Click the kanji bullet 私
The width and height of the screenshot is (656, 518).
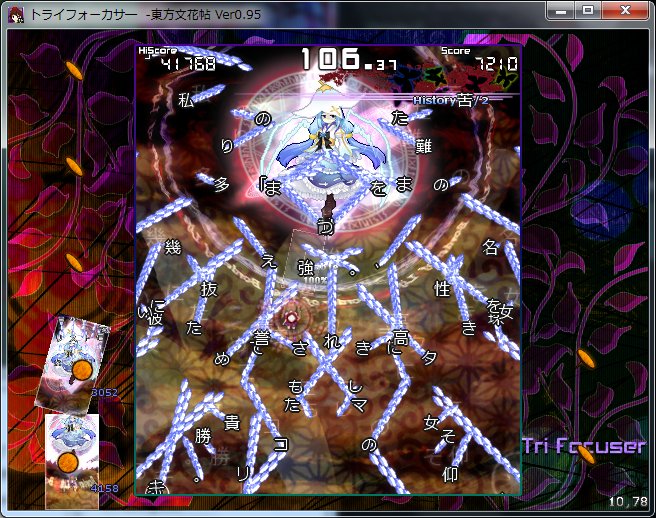(x=186, y=101)
